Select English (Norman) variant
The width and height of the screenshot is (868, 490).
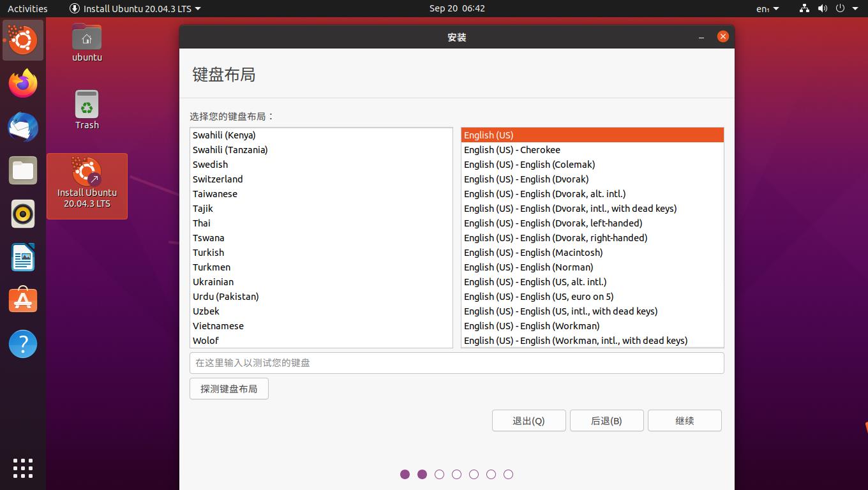tap(592, 267)
